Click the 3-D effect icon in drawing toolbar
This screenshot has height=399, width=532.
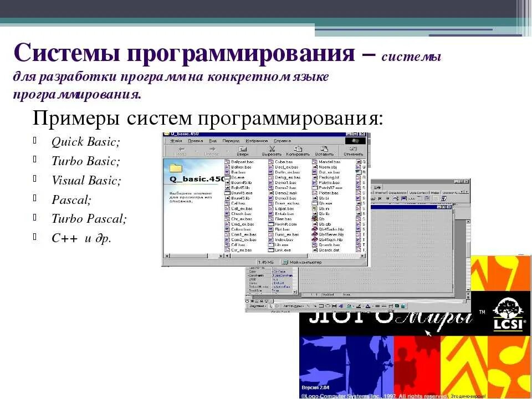tap(402, 306)
